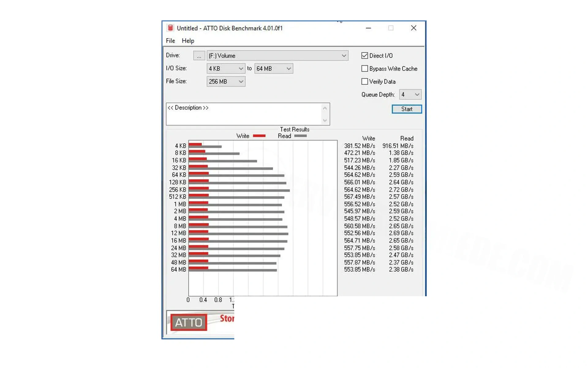588x368 pixels.
Task: Click the red Write legend swatch
Action: (259, 136)
